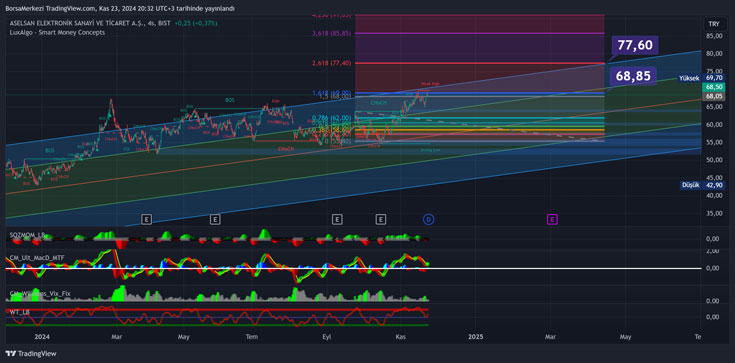Viewport: 735px width, 363px height.
Task: Click the 35,00 price axis value
Action: point(713,213)
